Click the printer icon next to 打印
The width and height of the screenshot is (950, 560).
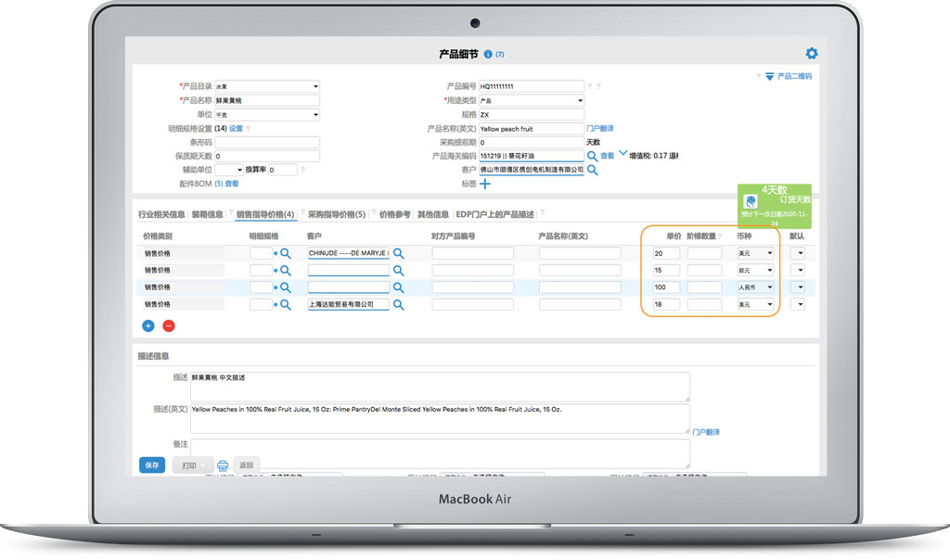(x=223, y=465)
